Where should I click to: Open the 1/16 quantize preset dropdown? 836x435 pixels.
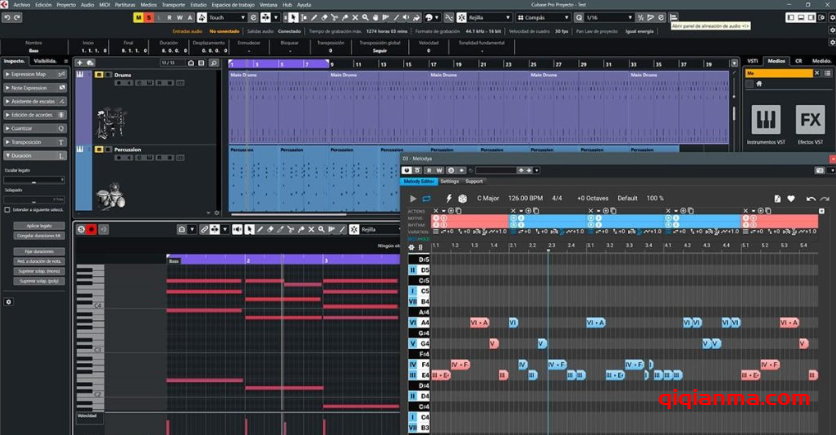(x=609, y=18)
